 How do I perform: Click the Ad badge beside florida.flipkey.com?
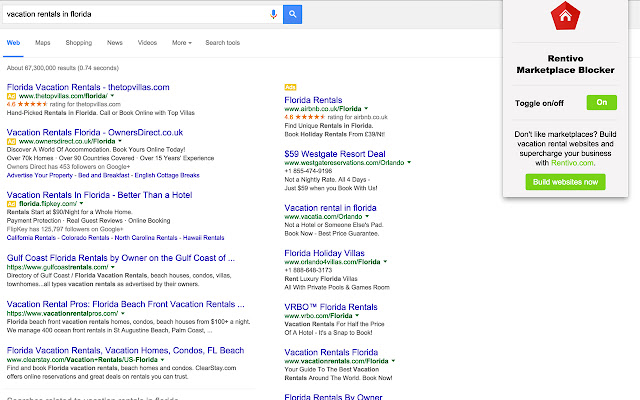(x=11, y=203)
